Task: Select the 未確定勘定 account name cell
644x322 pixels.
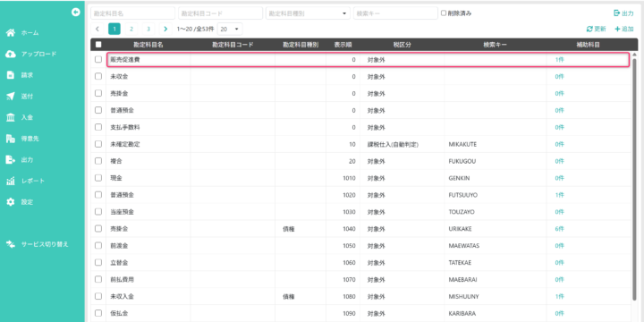Action: tap(148, 144)
